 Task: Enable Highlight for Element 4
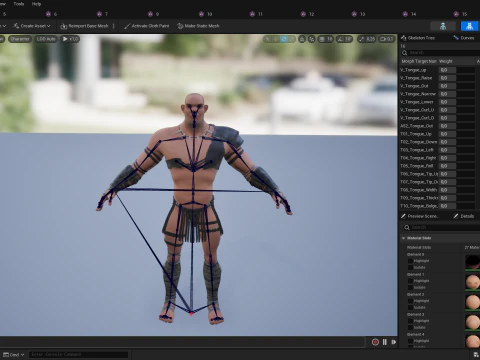411,341
